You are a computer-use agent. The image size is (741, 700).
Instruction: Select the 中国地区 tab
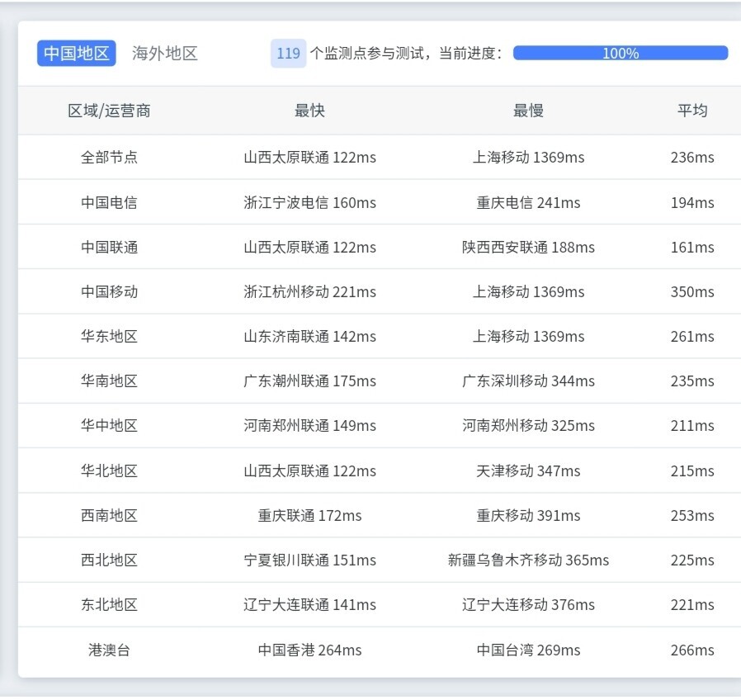77,53
